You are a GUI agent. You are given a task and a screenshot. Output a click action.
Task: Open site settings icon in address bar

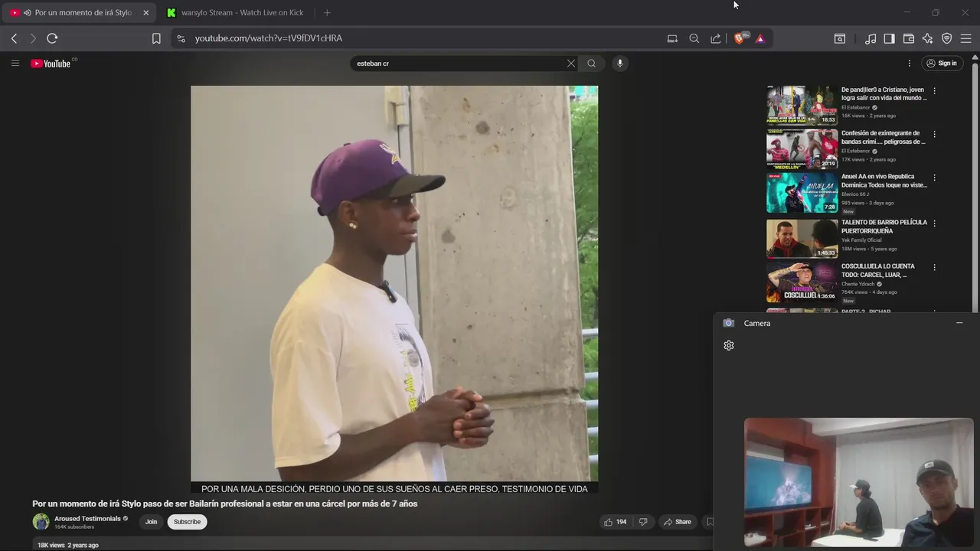180,38
